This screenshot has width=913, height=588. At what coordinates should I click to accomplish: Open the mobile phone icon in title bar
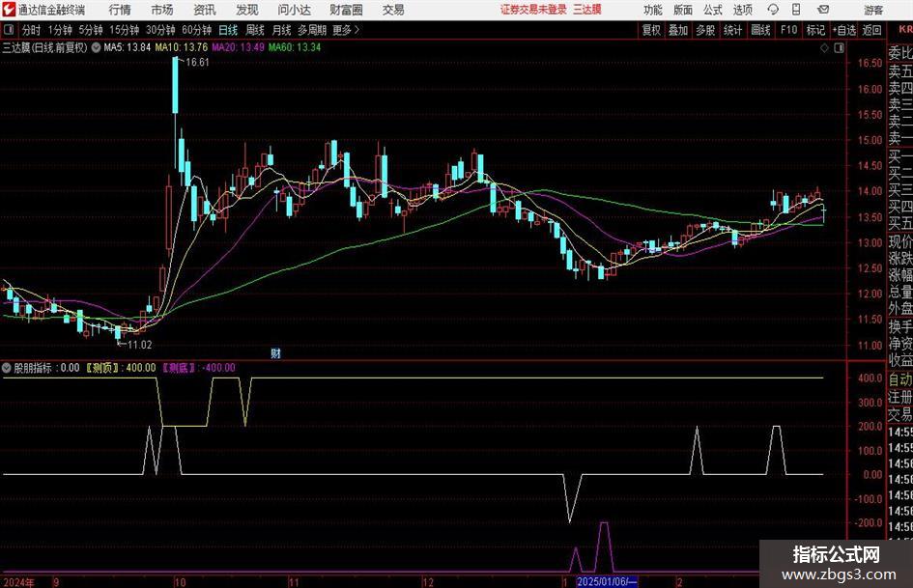tap(796, 10)
